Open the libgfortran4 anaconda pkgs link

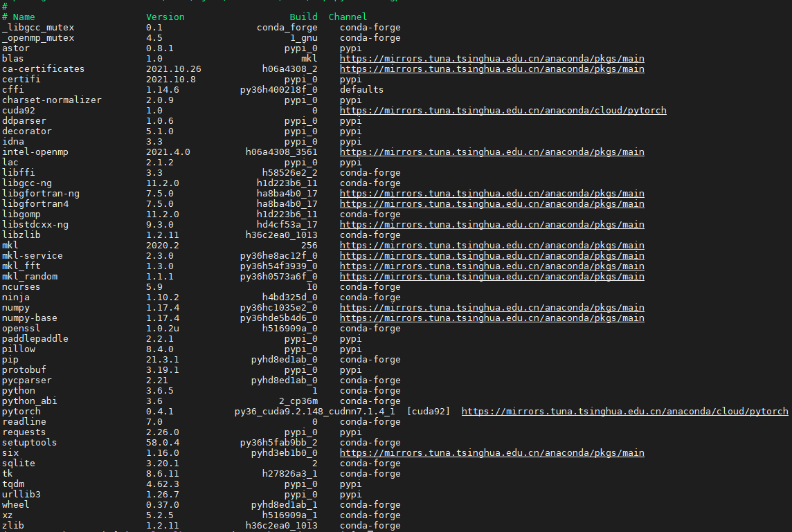(x=492, y=203)
